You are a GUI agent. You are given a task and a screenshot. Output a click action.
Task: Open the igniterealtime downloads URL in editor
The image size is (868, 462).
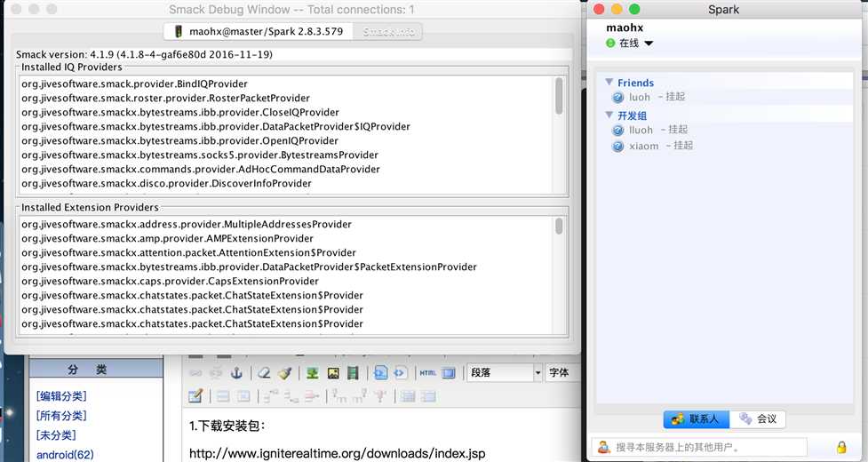point(337,454)
